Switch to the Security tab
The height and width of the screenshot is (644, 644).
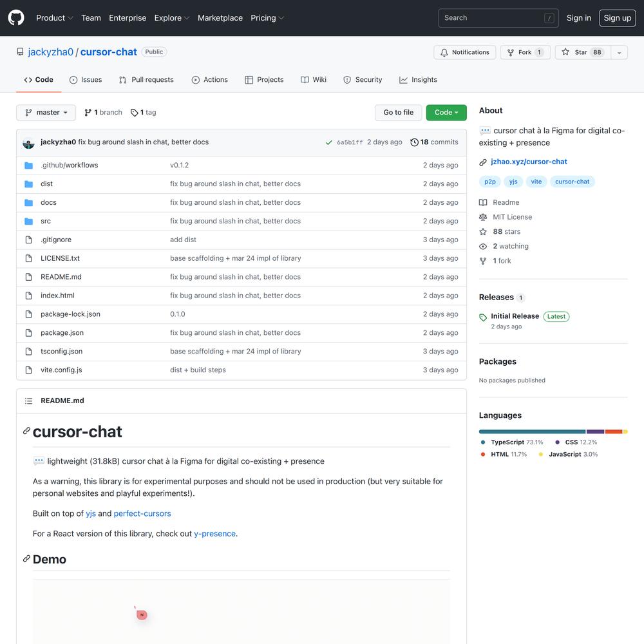click(363, 80)
